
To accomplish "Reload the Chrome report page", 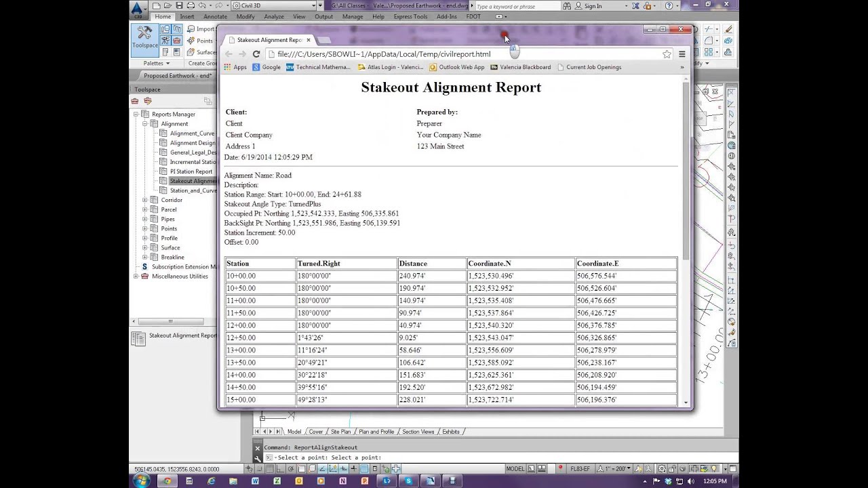I will tap(256, 54).
